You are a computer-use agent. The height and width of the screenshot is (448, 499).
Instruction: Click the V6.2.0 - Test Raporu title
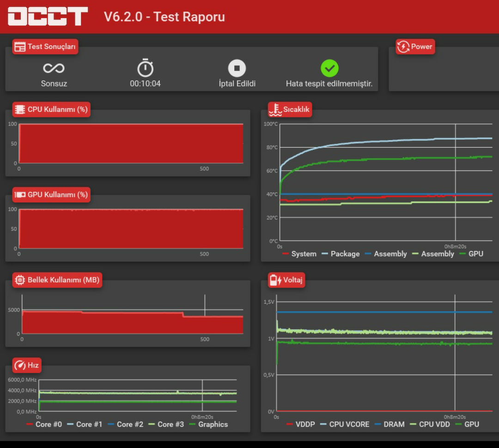164,17
